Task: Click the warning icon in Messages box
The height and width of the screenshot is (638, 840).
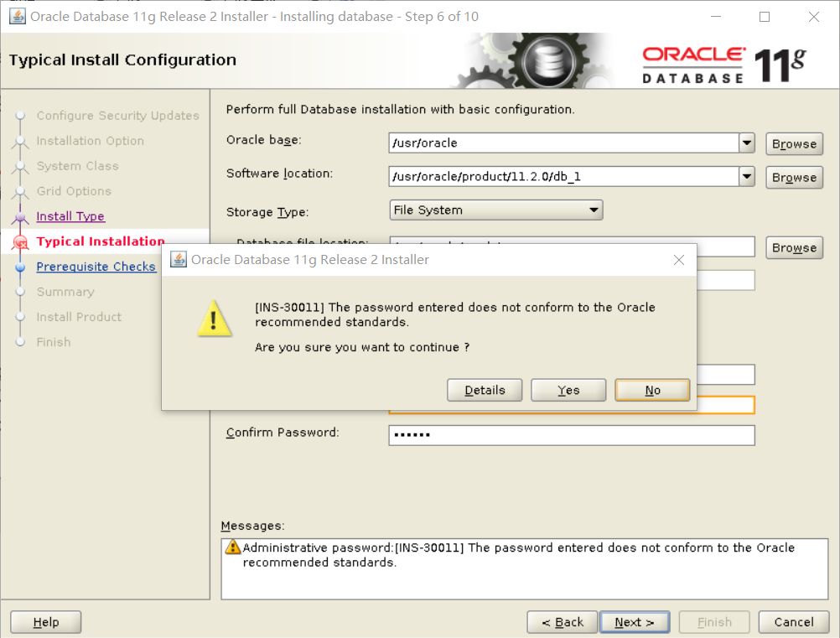Action: click(x=233, y=547)
